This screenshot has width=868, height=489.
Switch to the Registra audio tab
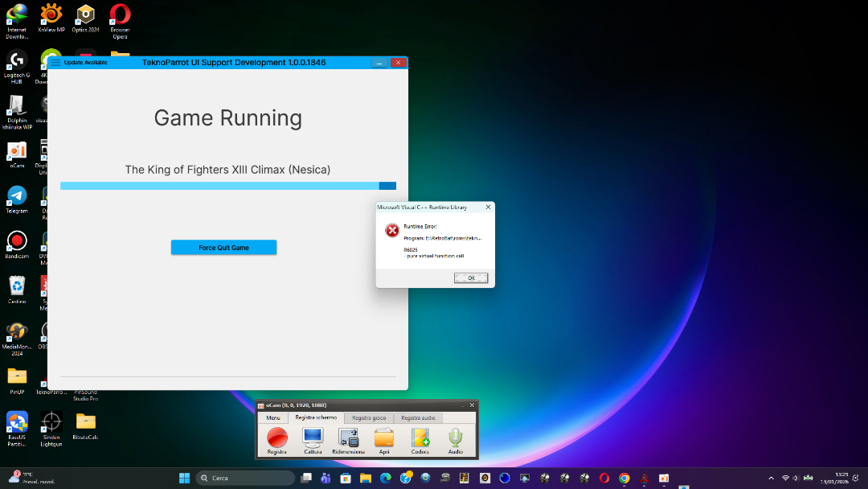(418, 418)
